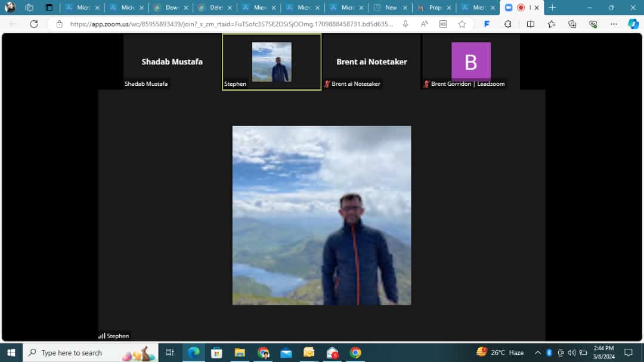Viewport: 644px width, 362px height.
Task: Open a new browser tab
Action: click(552, 7)
